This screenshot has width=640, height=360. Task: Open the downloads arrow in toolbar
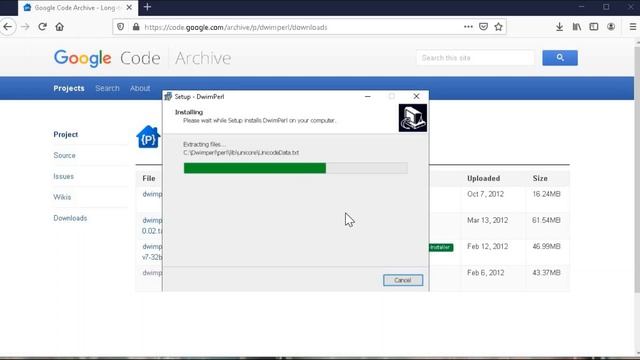(x=559, y=27)
